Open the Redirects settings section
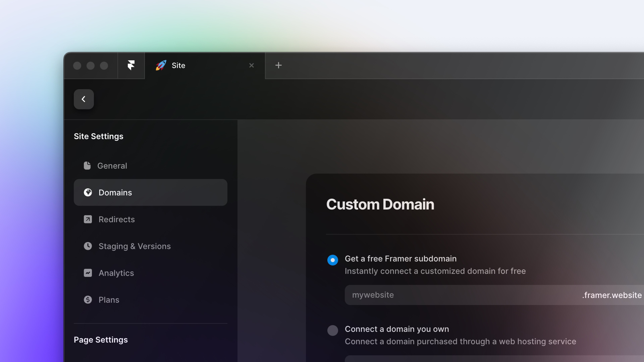The image size is (644, 362). point(117,219)
